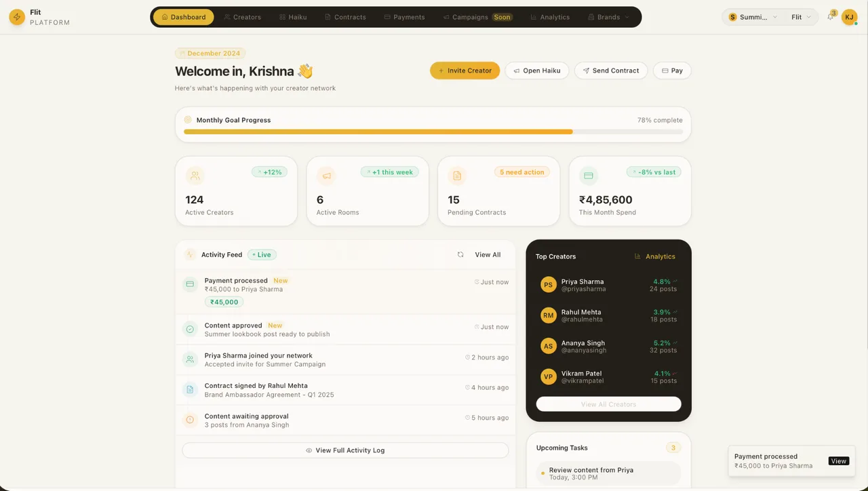Click the Monthly Goal Progress bar
Screen dimensions: 868x491
[433, 132]
